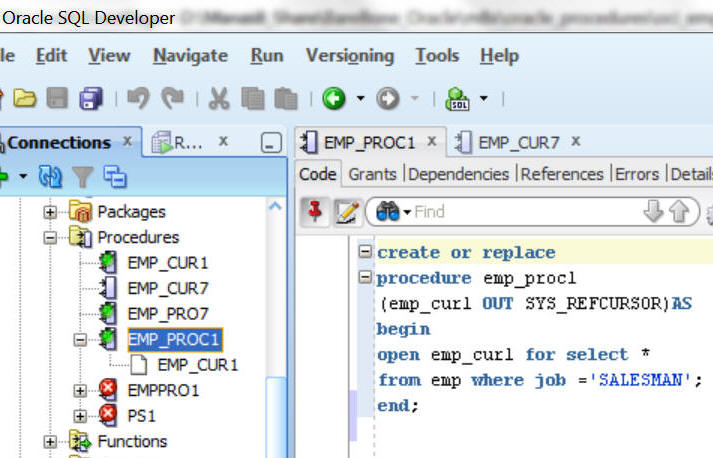The image size is (713, 458).
Task: Collapse the procedure code fold
Action: click(x=365, y=277)
